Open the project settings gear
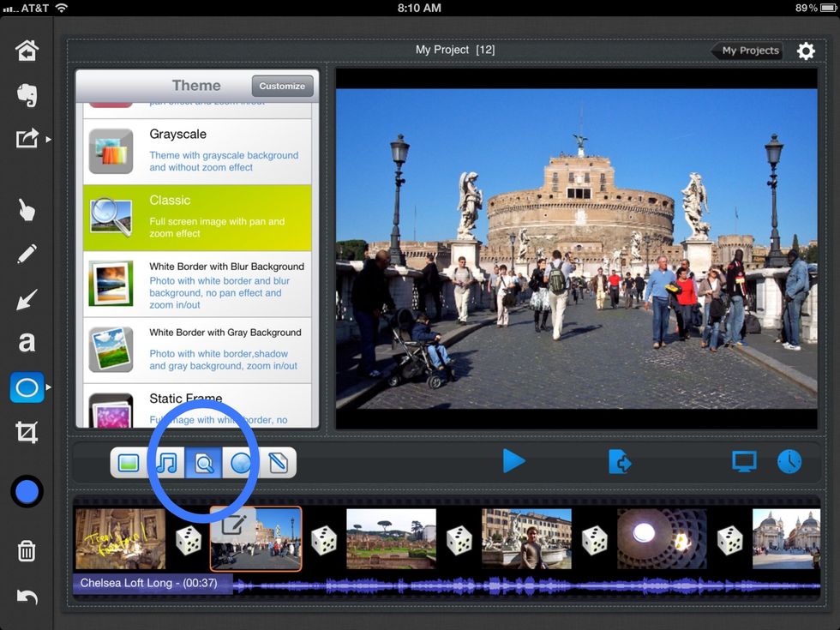840x630 pixels. [806, 51]
